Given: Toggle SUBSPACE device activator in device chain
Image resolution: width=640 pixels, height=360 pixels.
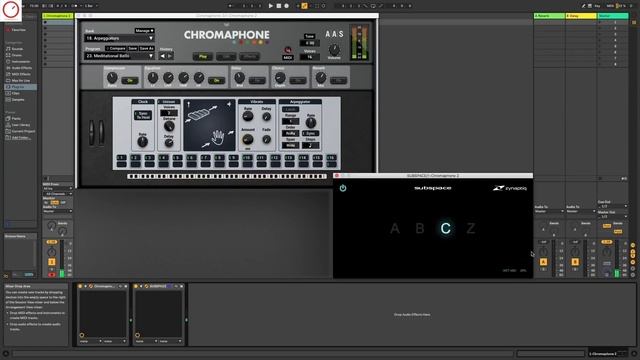Looking at the screenshot, I should pos(136,286).
